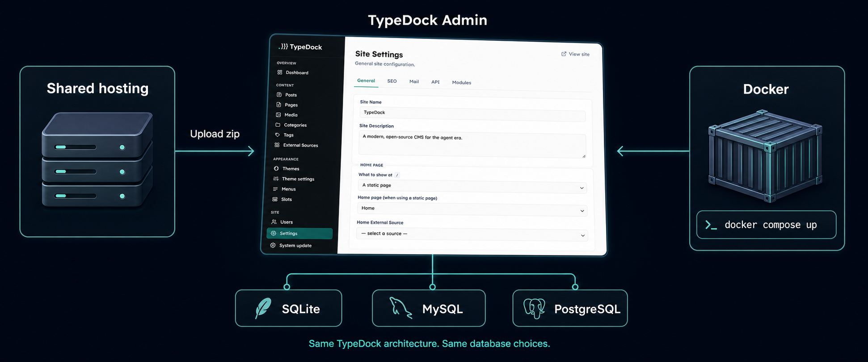Open the Home External Source dropdown
The width and height of the screenshot is (868, 362).
(472, 234)
